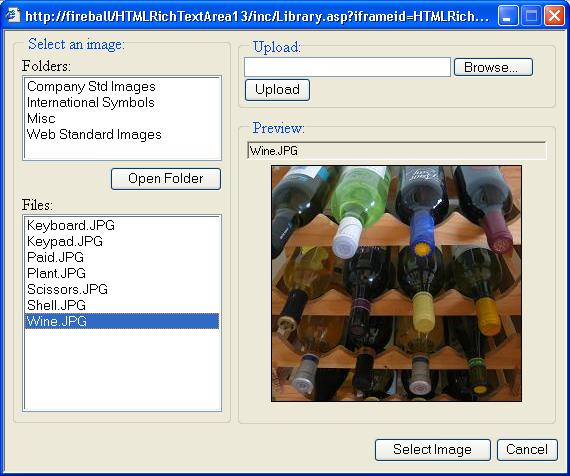Select Keyboard.JPG in the files list
Image resolution: width=570 pixels, height=476 pixels.
(71, 225)
